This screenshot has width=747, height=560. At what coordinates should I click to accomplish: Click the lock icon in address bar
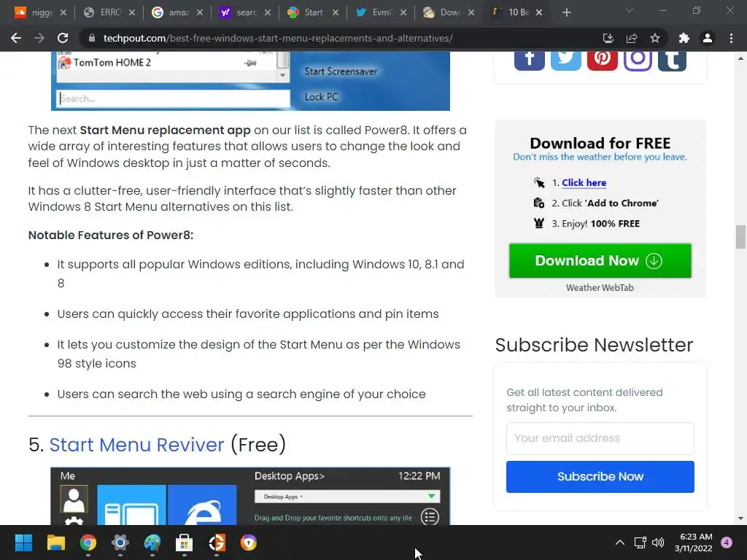pos(92,38)
